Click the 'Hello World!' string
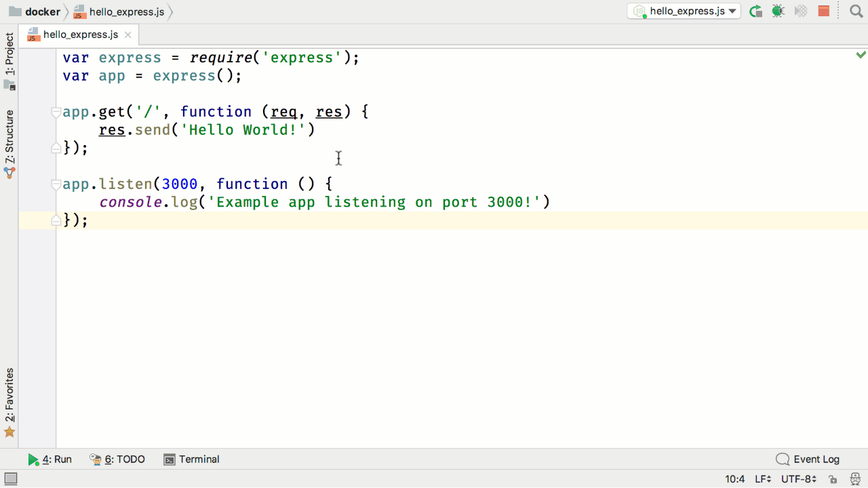This screenshot has height=488, width=868. tap(243, 129)
